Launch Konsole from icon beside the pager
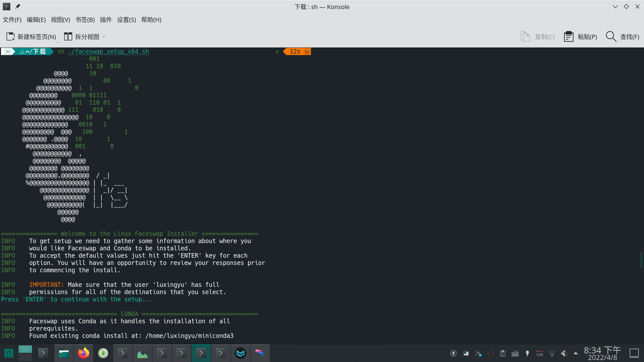 (43, 353)
